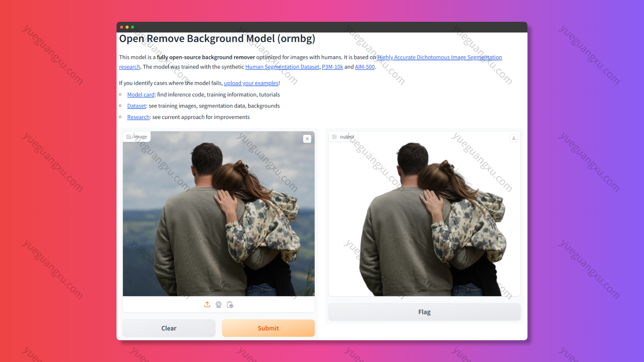This screenshot has height=362, width=644.
Task: Remove the uploaded image with X icon
Action: click(307, 139)
